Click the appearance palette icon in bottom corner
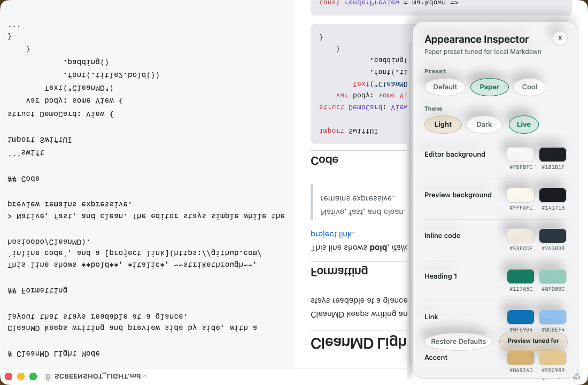The height and width of the screenshot is (385, 588). (577, 376)
